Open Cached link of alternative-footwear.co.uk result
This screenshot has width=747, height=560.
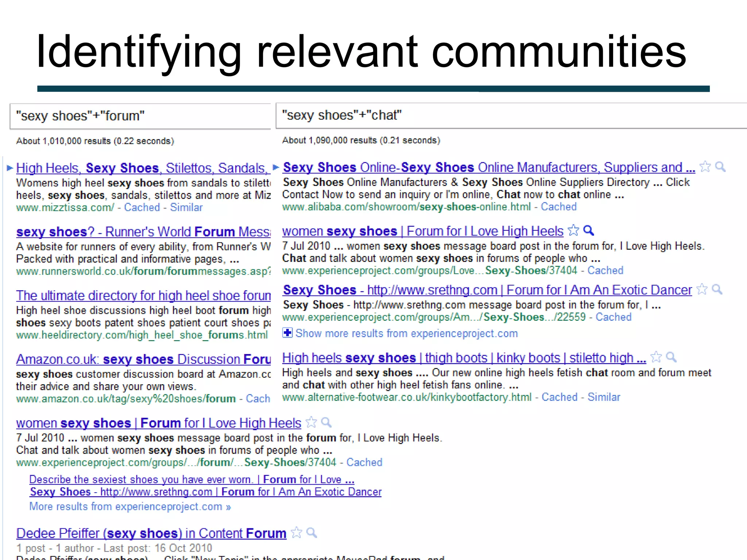point(560,397)
